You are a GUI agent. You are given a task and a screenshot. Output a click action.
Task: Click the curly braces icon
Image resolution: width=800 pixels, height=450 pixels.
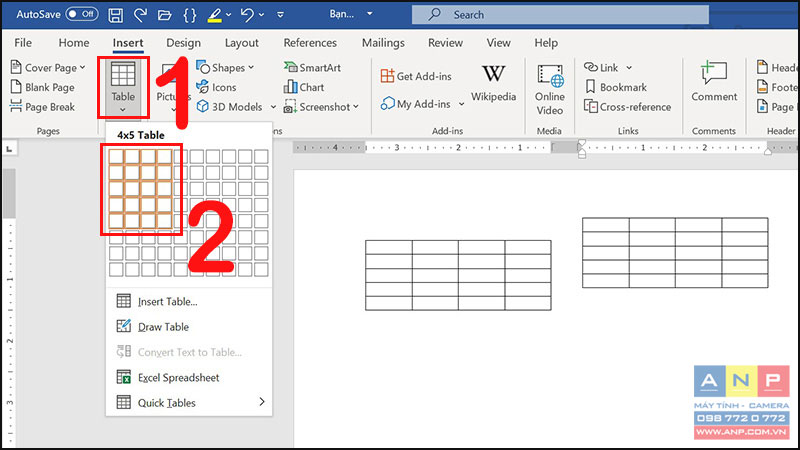[x=189, y=15]
